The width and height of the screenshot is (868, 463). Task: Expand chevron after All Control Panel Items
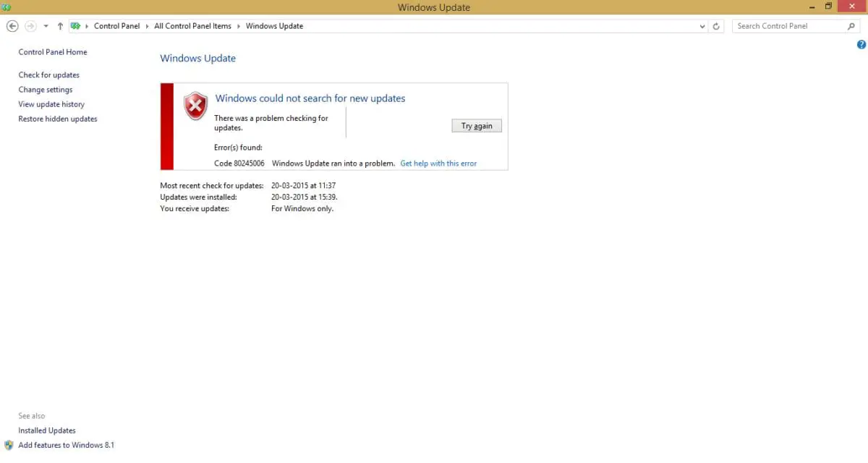tap(239, 26)
